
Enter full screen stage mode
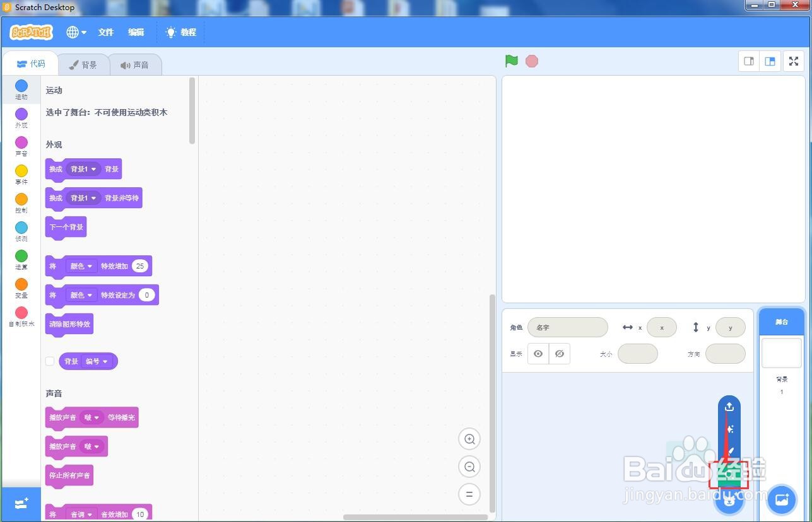(794, 61)
